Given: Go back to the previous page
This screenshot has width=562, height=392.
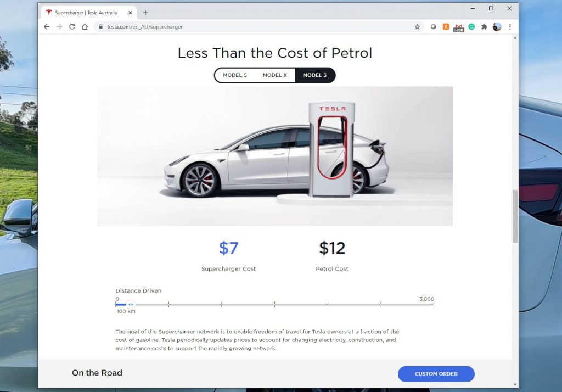Looking at the screenshot, I should click(x=47, y=27).
